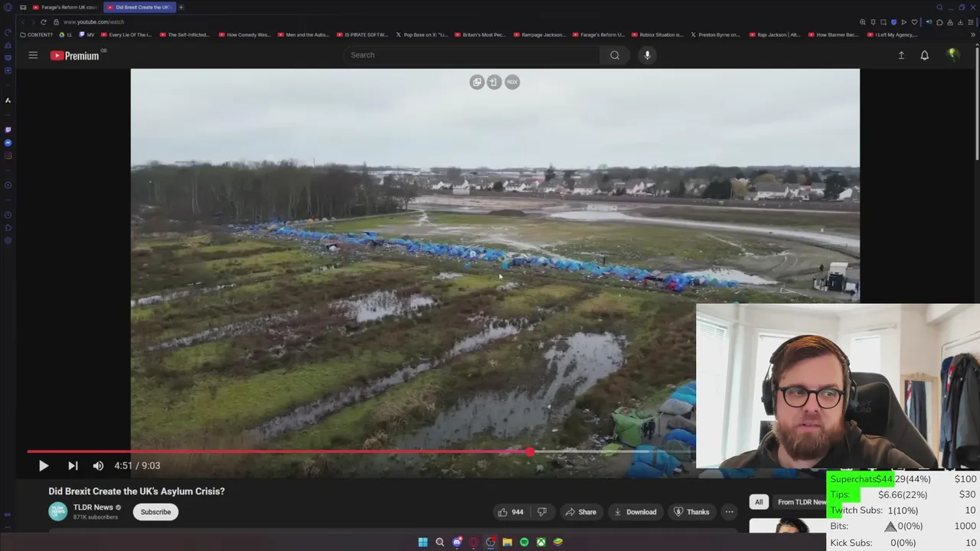This screenshot has height=551, width=980.
Task: Open Raja Jackson bookmark
Action: [775, 34]
